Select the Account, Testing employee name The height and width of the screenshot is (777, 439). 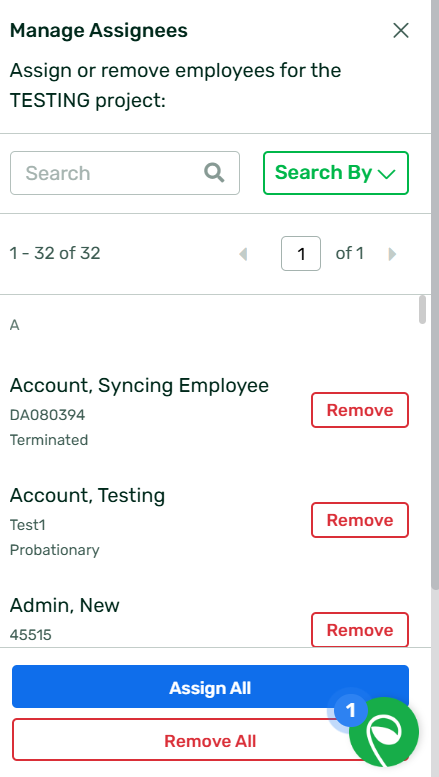tap(87, 496)
